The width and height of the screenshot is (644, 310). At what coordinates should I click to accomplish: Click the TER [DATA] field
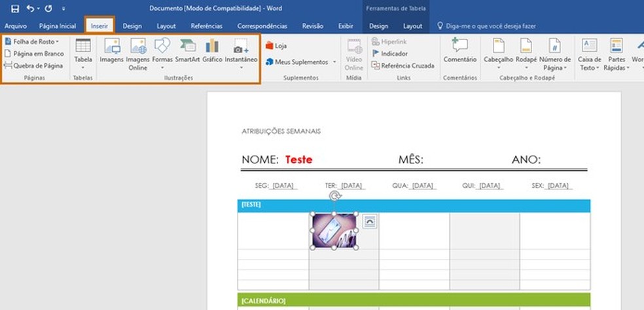pyautogui.click(x=345, y=186)
